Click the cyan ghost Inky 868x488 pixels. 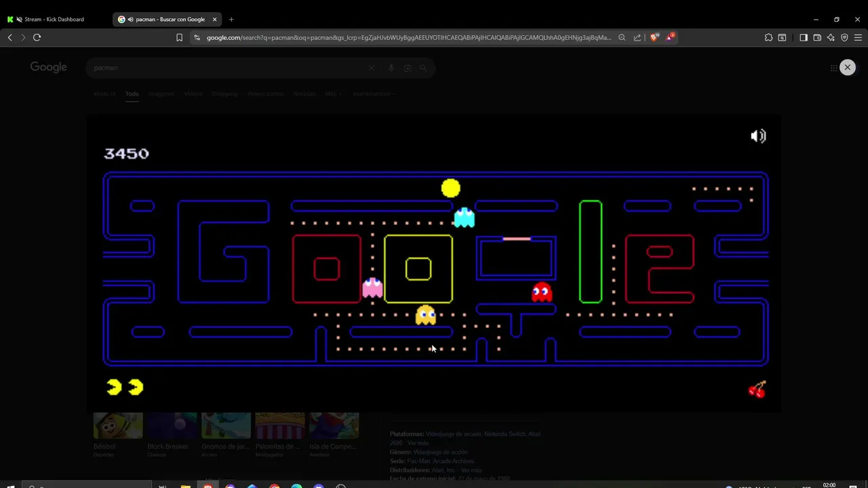coord(465,217)
